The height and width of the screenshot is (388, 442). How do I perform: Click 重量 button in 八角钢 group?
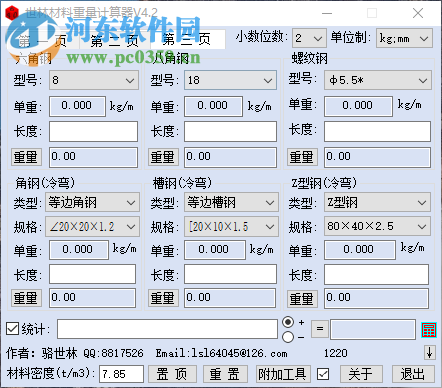pos(163,157)
